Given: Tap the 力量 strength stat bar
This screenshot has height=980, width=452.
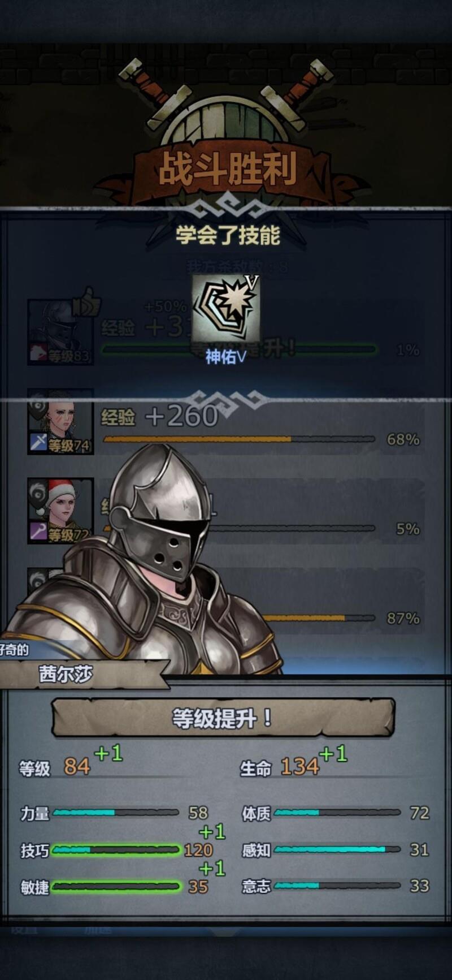Looking at the screenshot, I should pyautogui.click(x=116, y=813).
